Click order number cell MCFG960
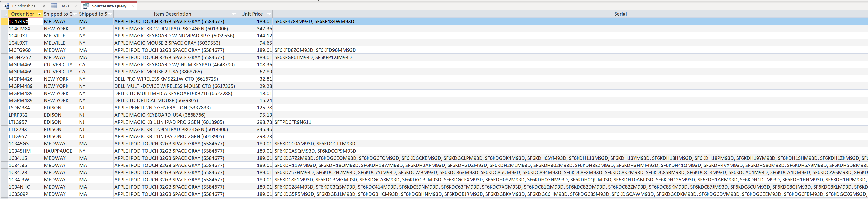Image resolution: width=868 pixels, height=199 pixels. coord(26,50)
